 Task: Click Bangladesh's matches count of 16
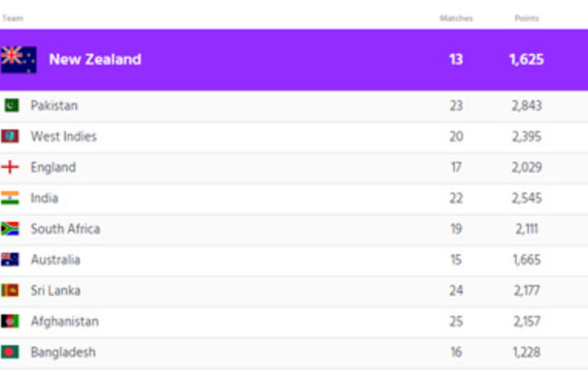[456, 352]
